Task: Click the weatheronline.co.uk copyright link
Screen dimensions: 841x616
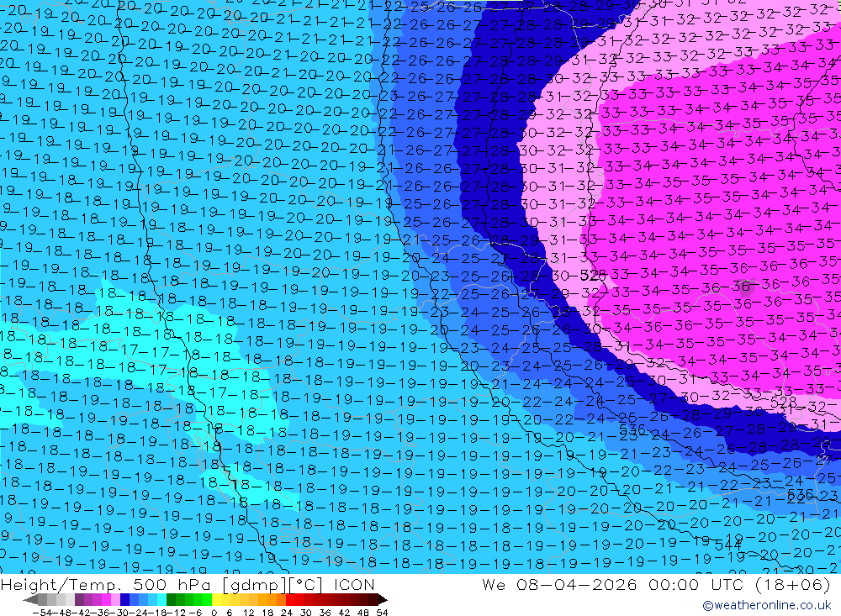Action: click(x=767, y=605)
